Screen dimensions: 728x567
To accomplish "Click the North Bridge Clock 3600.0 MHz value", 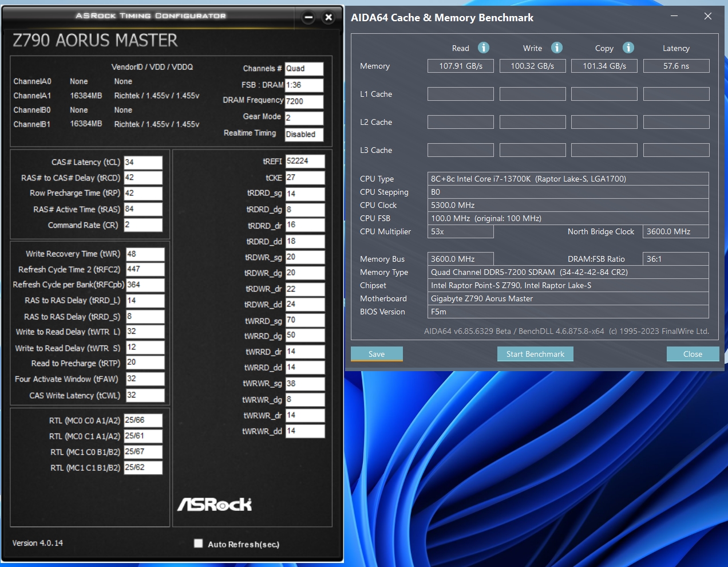I will tap(676, 231).
